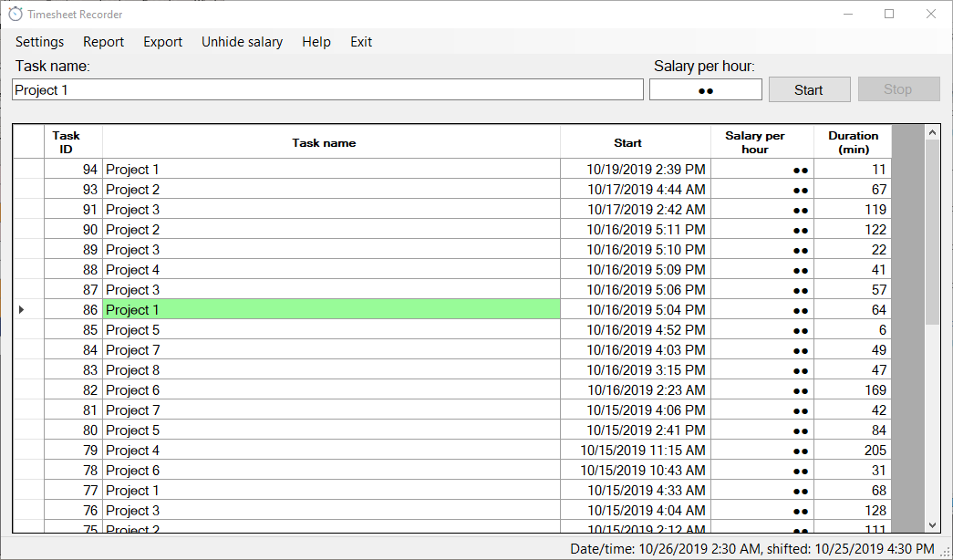Click start time 10/16/2019 5:11 PM
The height and width of the screenshot is (560, 953).
(636, 229)
